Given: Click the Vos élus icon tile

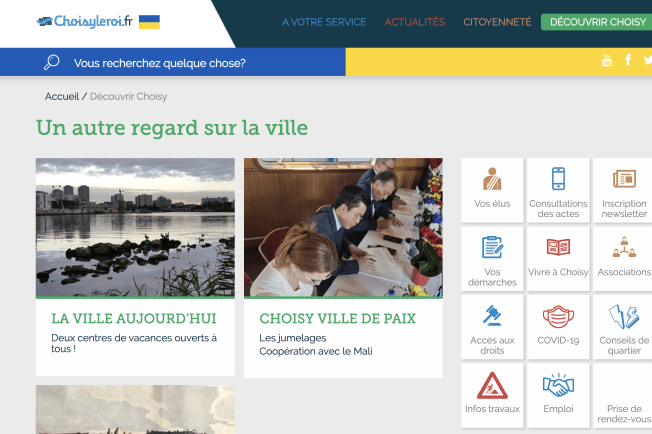Looking at the screenshot, I should 492,179.
